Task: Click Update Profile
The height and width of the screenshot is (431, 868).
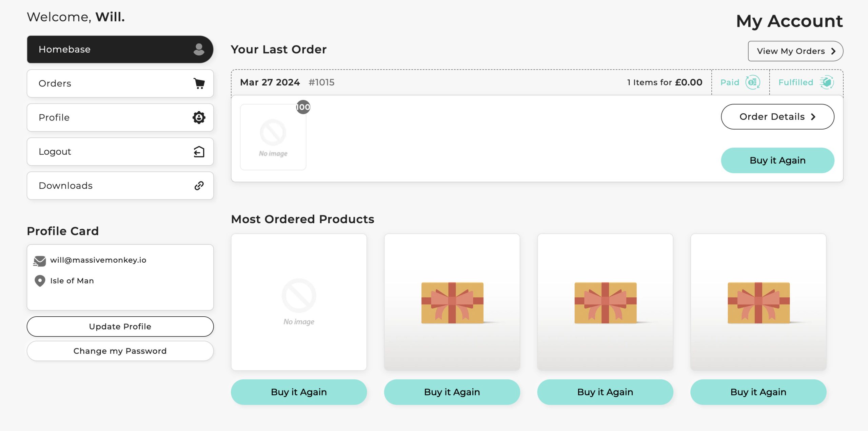Action: click(x=120, y=326)
